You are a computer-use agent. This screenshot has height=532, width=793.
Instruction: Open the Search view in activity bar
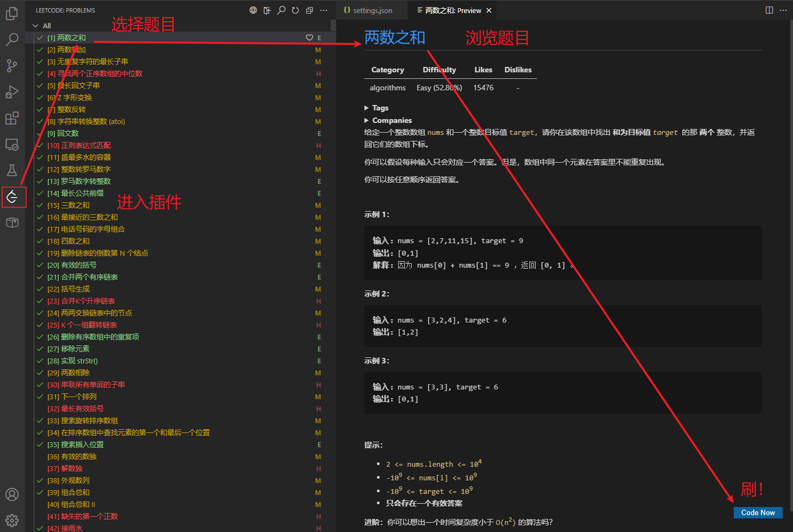[12, 39]
